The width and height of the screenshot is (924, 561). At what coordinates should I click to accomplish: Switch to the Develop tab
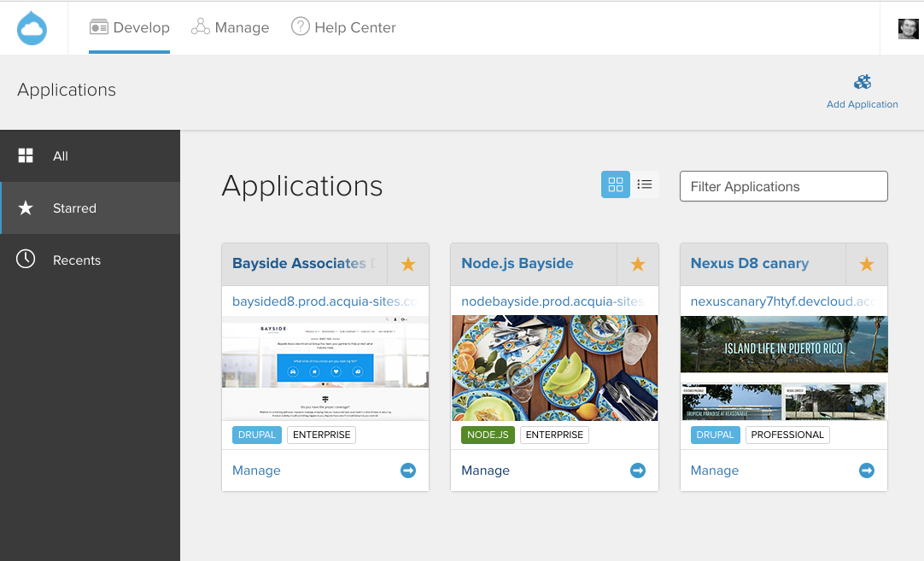pyautogui.click(x=129, y=26)
